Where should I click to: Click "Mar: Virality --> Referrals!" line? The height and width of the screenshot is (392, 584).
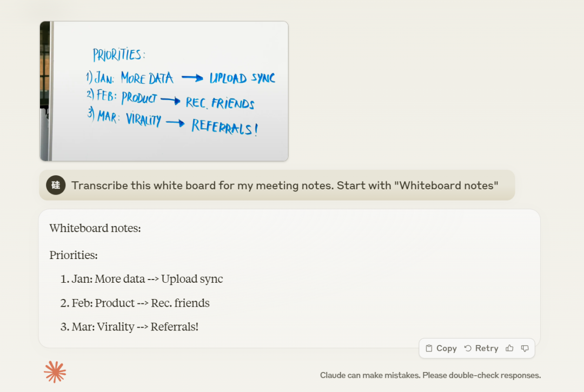135,327
